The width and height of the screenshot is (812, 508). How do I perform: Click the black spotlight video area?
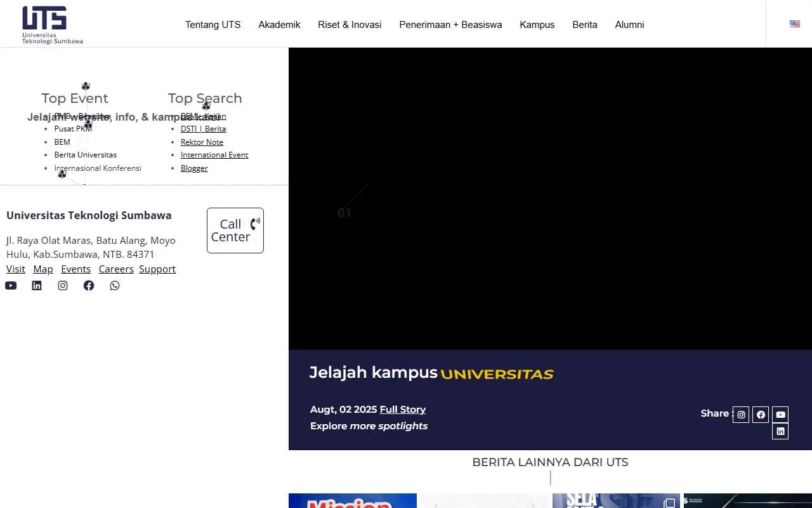click(550, 198)
